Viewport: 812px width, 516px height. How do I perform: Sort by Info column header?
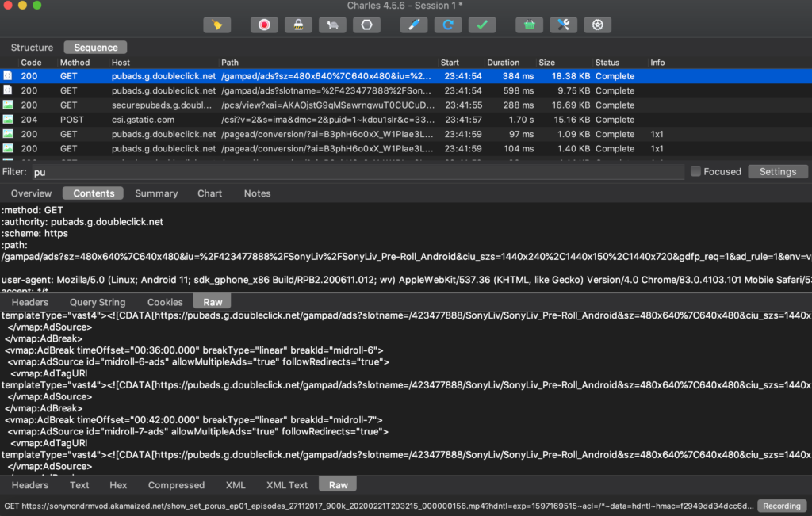tap(657, 62)
